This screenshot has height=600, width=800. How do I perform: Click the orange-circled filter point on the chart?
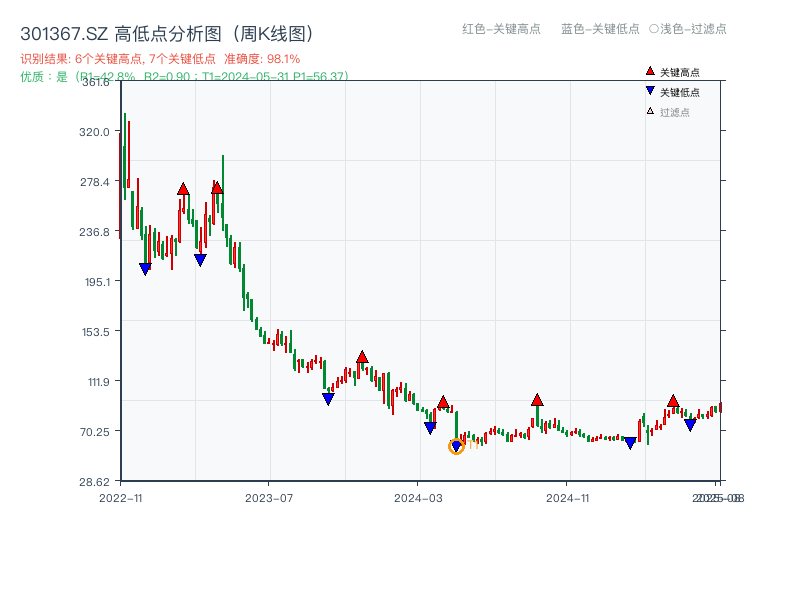456,446
